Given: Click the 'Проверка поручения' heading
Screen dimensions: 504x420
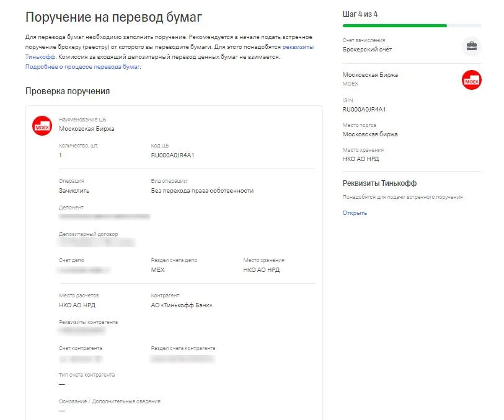Looking at the screenshot, I should click(x=68, y=91).
